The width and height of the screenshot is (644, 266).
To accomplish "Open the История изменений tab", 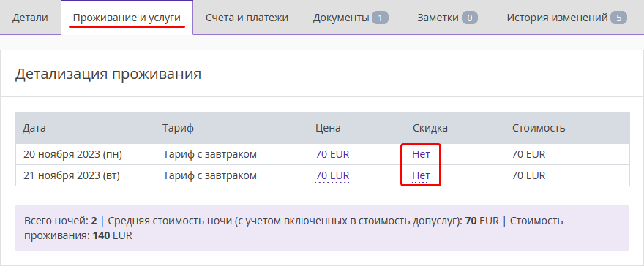I will (566, 18).
